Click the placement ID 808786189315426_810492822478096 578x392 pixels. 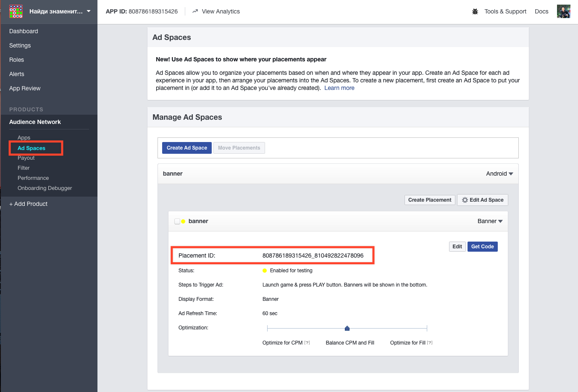click(x=313, y=255)
